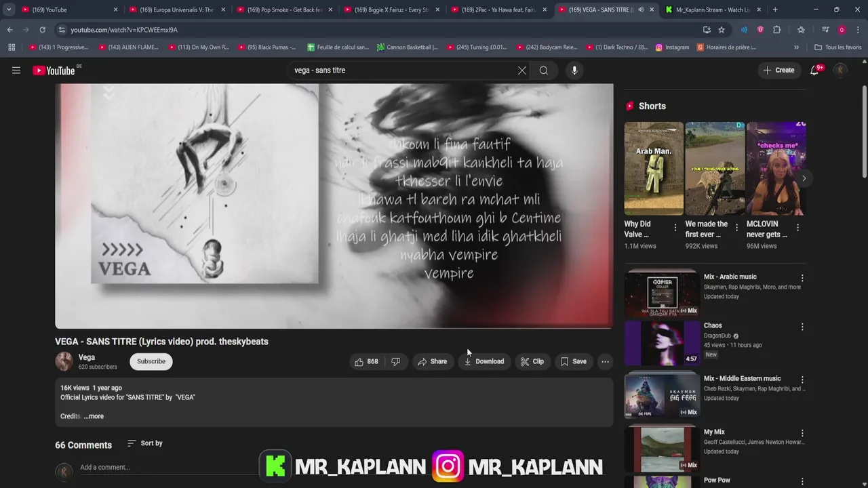Show more bookmarks chevron
868x488 pixels.
(x=796, y=47)
